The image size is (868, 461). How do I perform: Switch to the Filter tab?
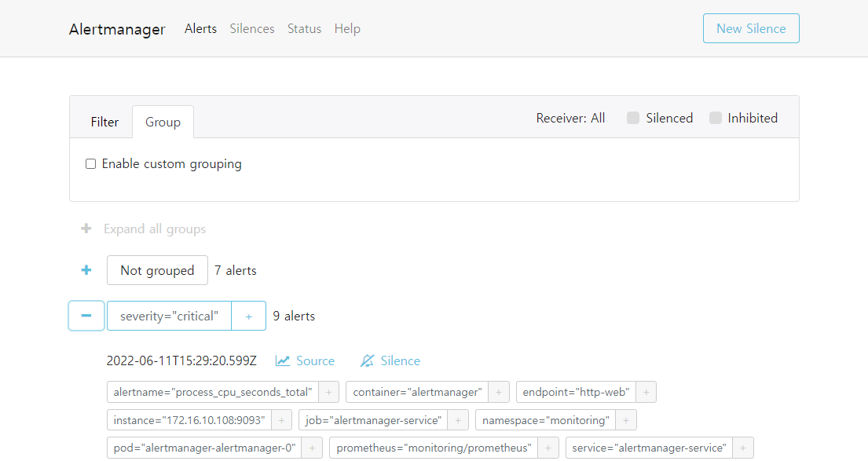pyautogui.click(x=104, y=122)
